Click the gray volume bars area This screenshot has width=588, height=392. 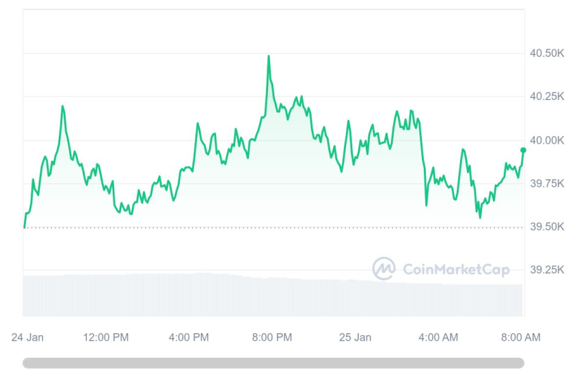(205, 294)
